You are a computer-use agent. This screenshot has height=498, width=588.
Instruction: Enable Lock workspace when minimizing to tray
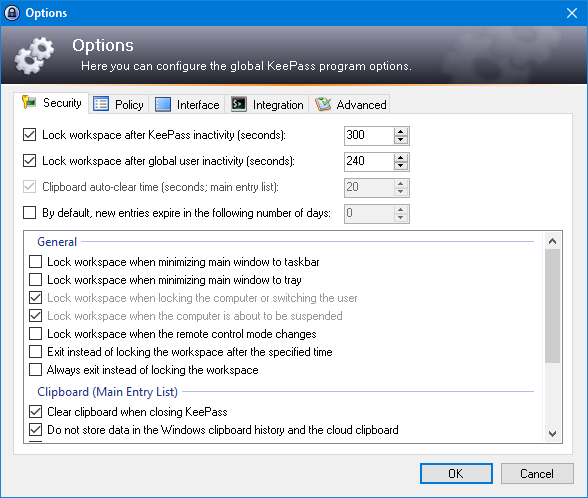pos(36,279)
